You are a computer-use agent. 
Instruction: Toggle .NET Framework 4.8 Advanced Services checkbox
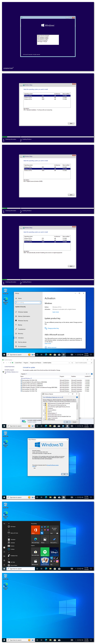(45, 405)
